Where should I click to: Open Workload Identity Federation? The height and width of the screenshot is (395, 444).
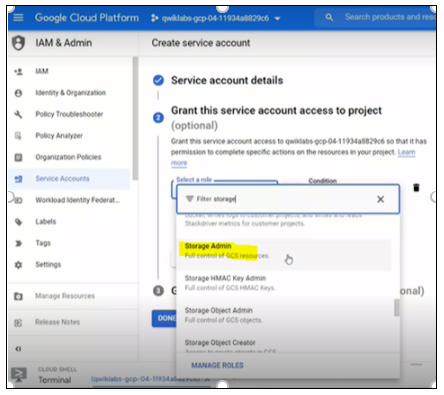tap(77, 200)
